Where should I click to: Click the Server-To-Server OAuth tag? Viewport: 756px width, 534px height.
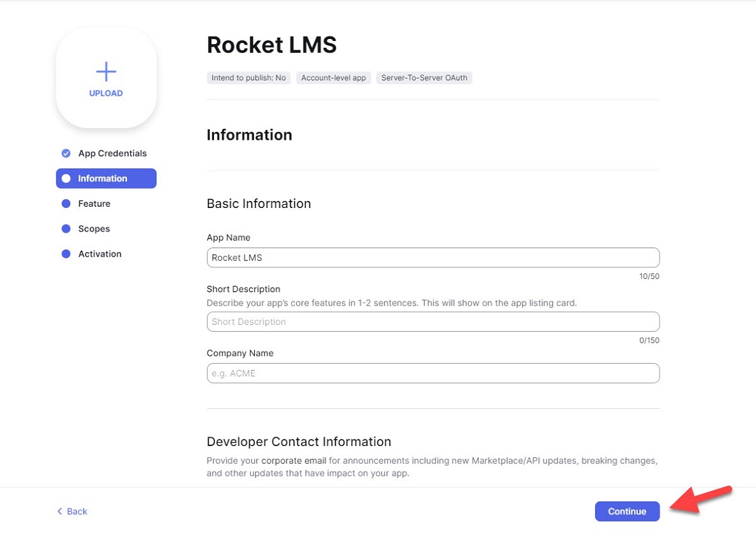424,78
